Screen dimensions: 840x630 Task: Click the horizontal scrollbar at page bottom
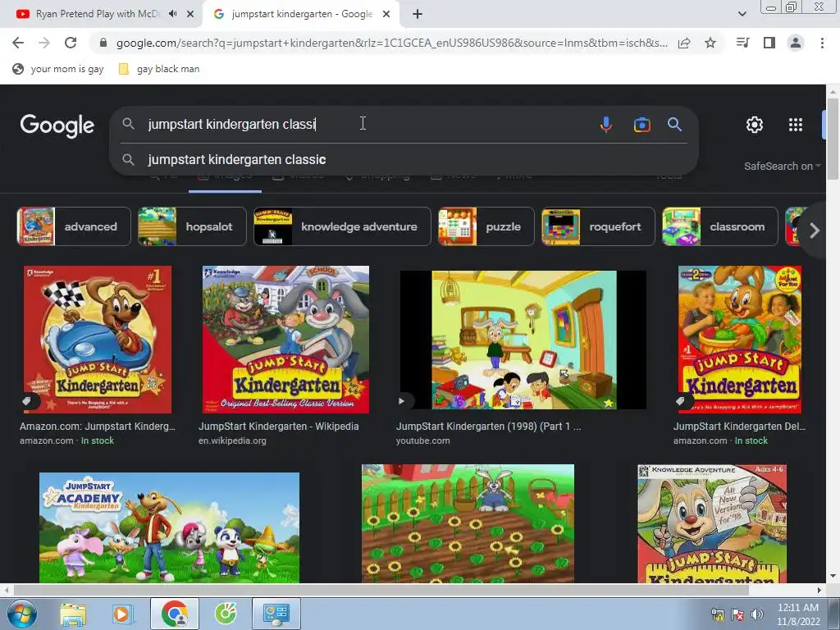pos(381,590)
